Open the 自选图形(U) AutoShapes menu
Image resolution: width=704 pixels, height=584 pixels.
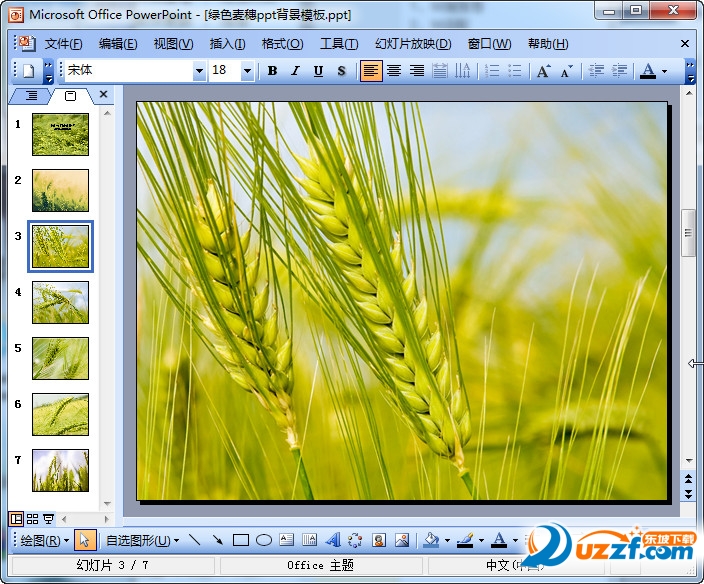142,540
